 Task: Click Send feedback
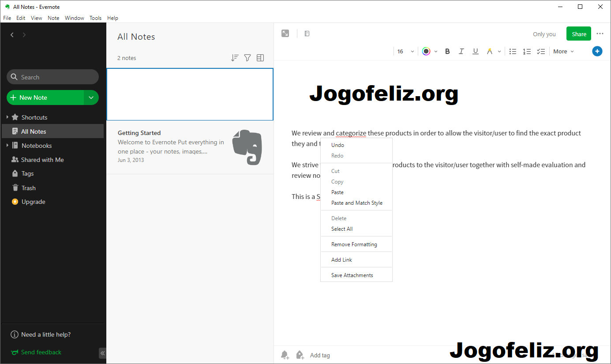pyautogui.click(x=36, y=352)
